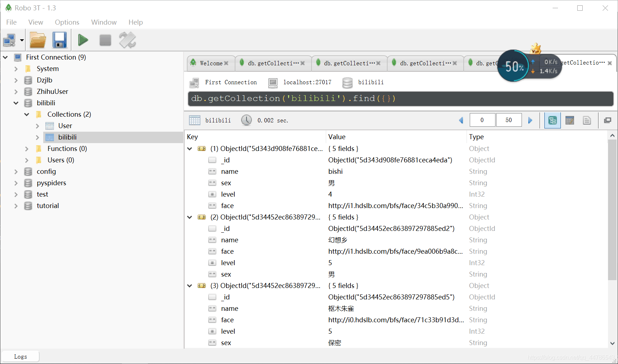618x364 pixels.
Task: Click the batch size input showing 50
Action: [509, 120]
